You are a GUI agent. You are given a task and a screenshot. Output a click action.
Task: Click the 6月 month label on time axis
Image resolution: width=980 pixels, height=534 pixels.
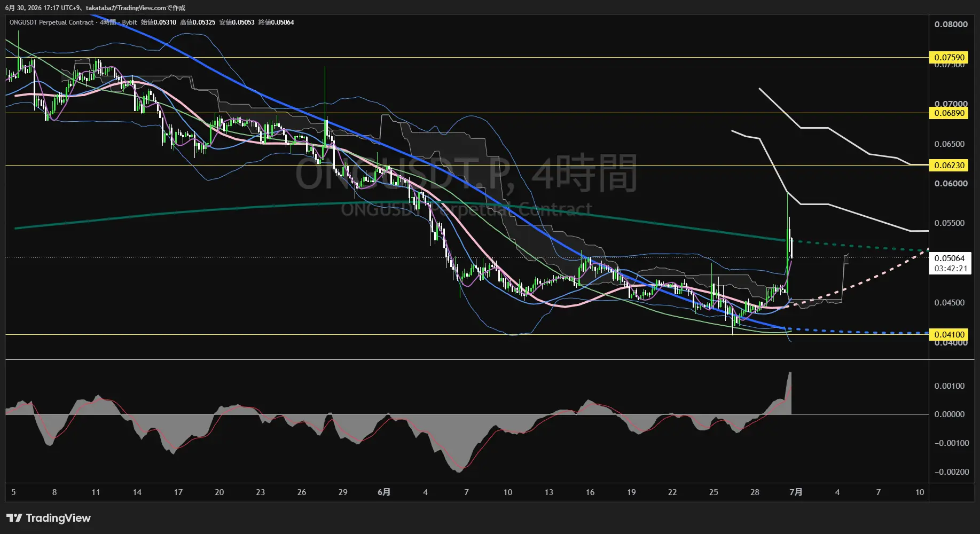click(384, 492)
